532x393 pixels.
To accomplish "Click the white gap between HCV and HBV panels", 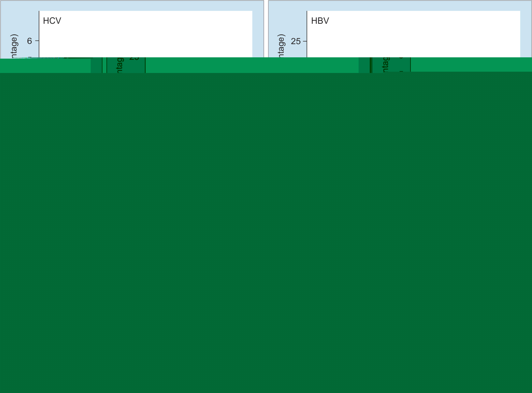I will coord(266,29).
